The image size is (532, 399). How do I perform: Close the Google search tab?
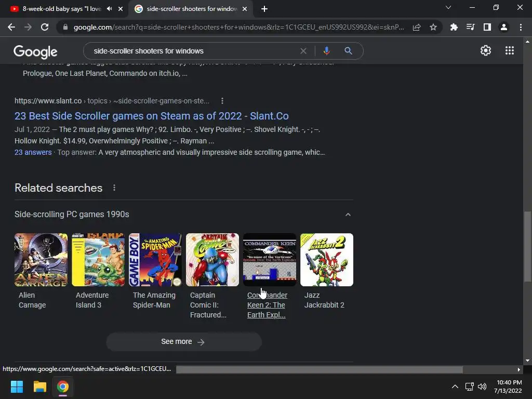click(x=244, y=9)
